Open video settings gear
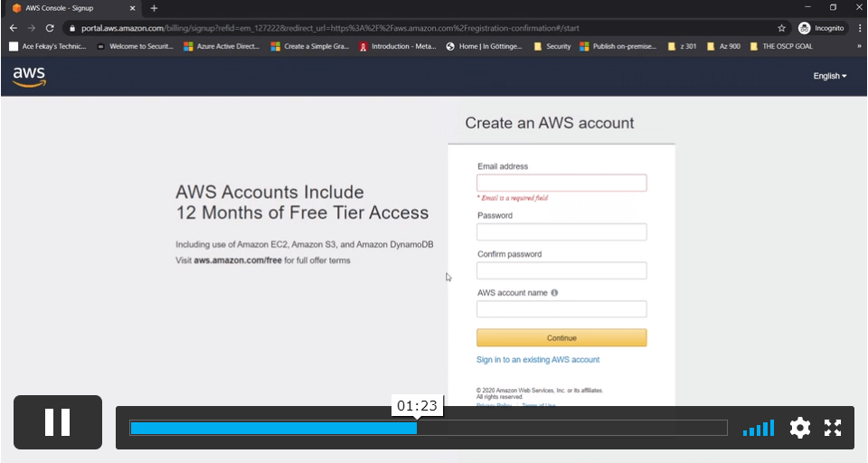 tap(800, 428)
